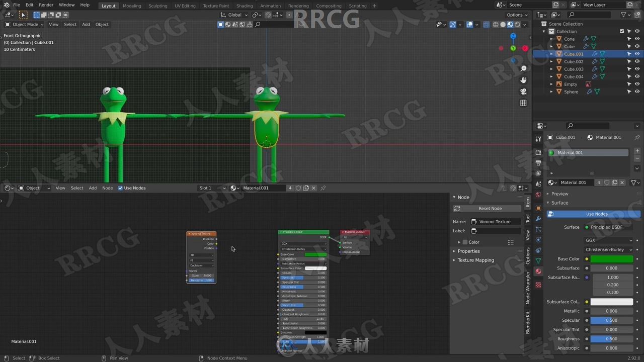Click the pan hand gizmo in the viewport

click(523, 80)
